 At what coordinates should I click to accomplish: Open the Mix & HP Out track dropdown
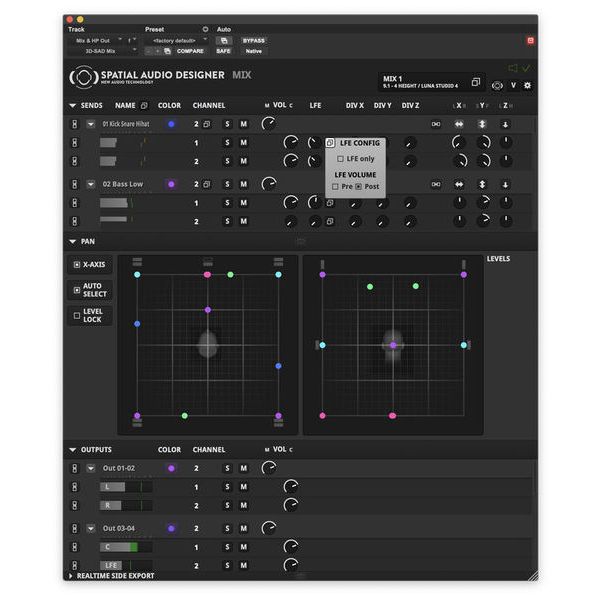95,40
